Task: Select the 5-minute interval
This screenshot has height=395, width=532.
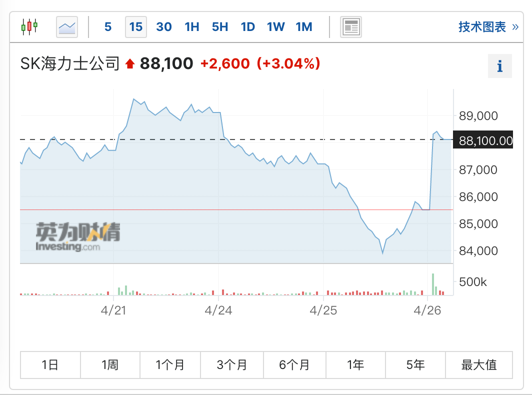Action: 108,26
